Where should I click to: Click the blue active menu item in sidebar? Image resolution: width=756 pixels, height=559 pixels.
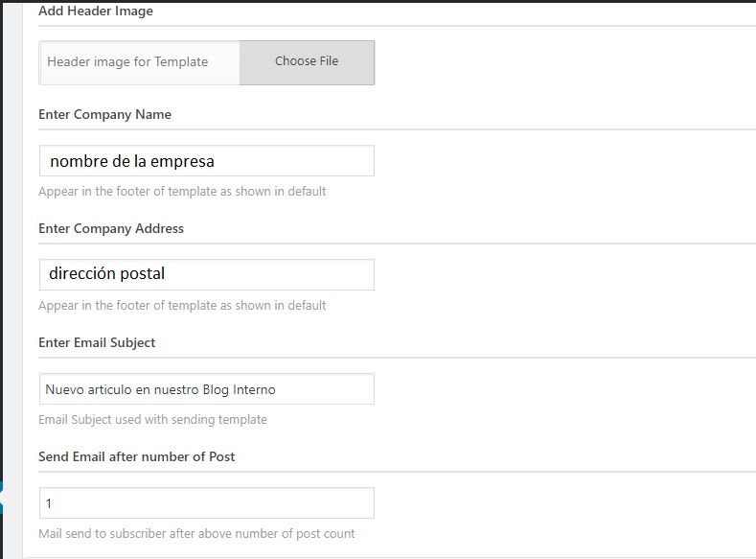click(x=2, y=497)
